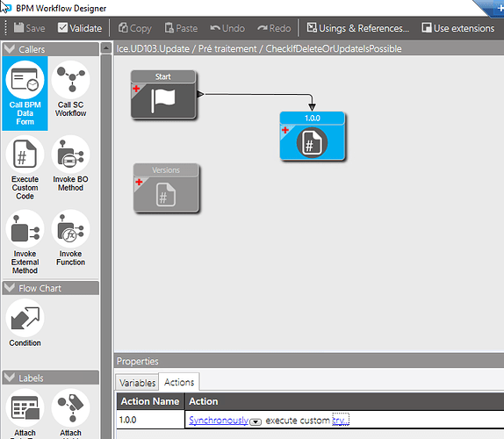Select the Call BPM Data Form caller
This screenshot has width=504, height=439.
(x=25, y=93)
